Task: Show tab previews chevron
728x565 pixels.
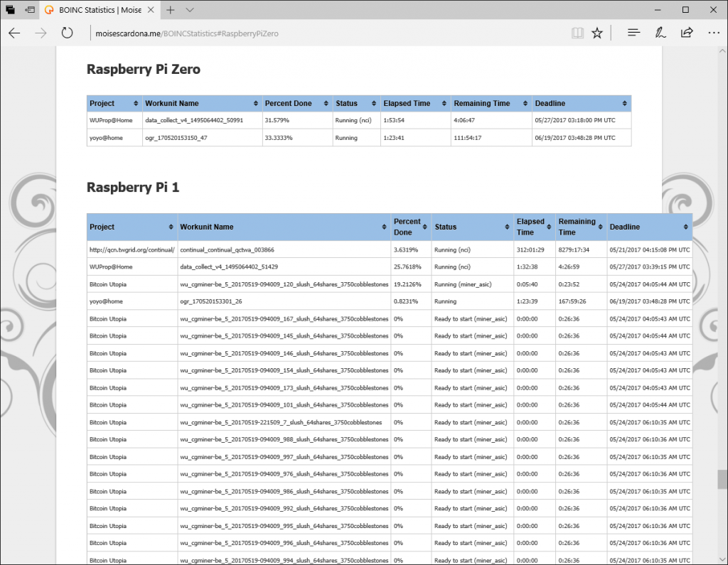Action: (189, 10)
